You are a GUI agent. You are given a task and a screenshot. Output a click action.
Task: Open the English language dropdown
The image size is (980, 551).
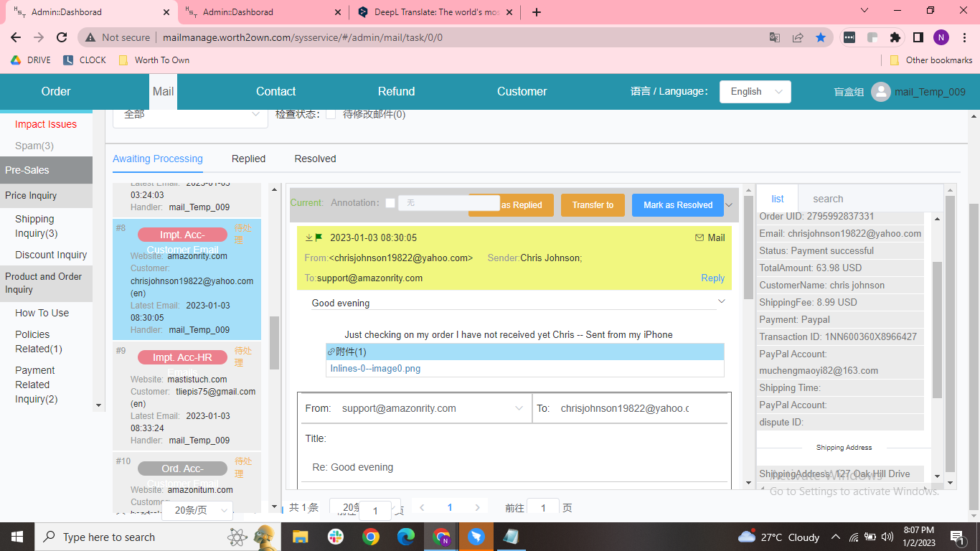point(755,92)
